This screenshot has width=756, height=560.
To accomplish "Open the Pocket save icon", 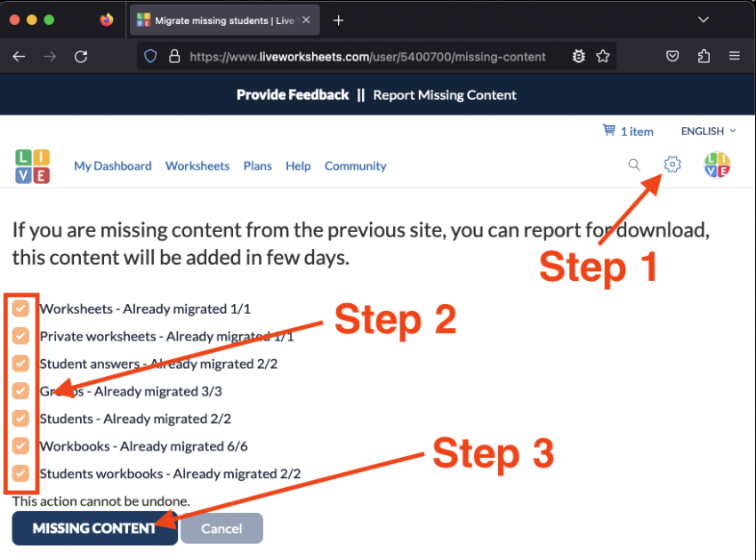I will pos(672,56).
